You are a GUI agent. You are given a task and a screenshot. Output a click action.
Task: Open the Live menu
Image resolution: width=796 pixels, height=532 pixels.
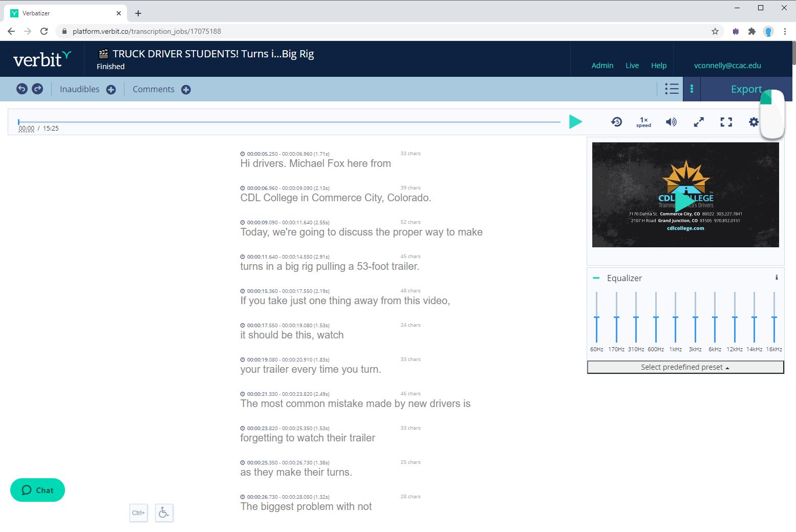point(632,66)
